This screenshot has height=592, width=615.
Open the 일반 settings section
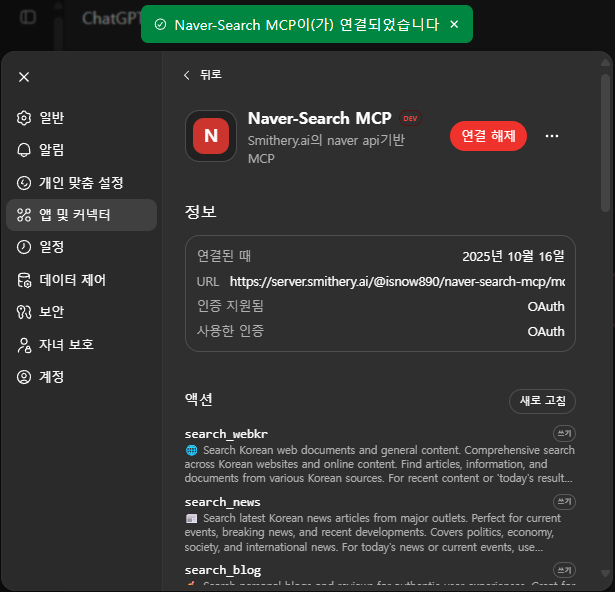(82, 118)
